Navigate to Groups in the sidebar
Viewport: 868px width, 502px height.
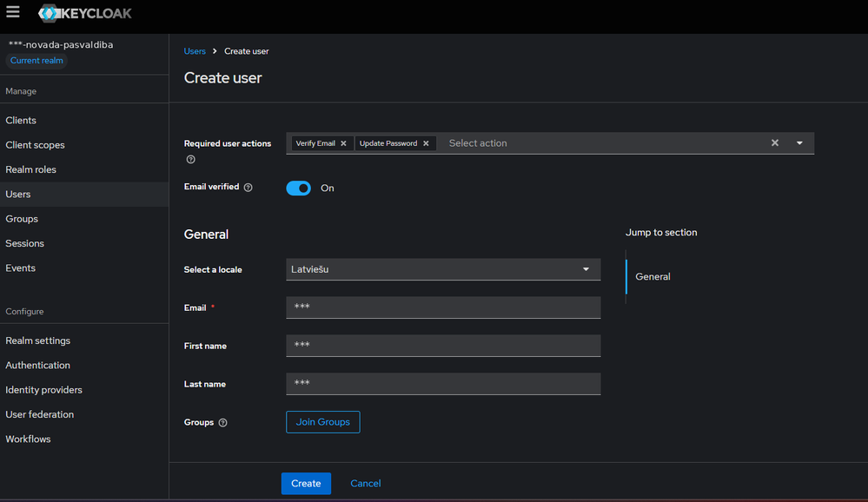(84, 219)
